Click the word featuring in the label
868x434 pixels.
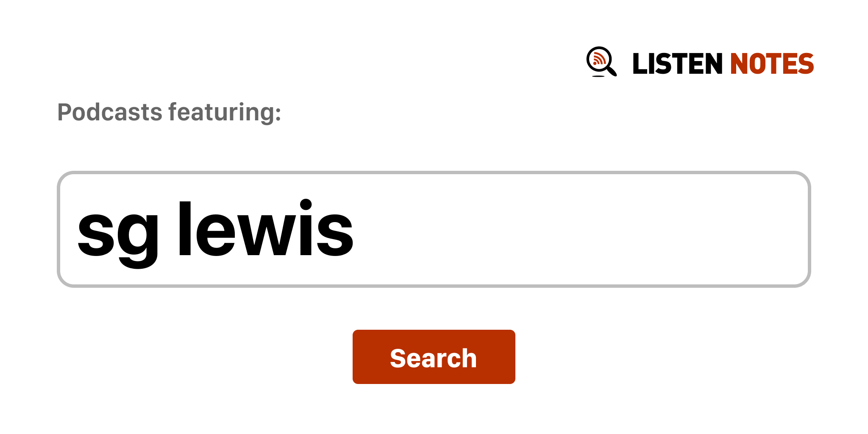(225, 112)
